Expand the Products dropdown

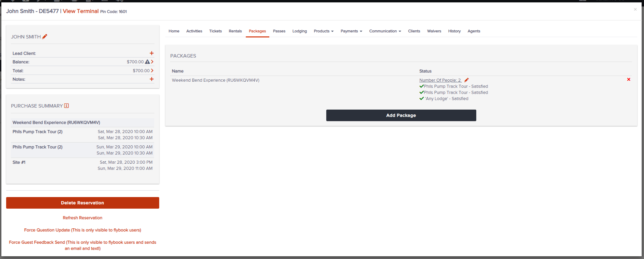[x=324, y=31]
